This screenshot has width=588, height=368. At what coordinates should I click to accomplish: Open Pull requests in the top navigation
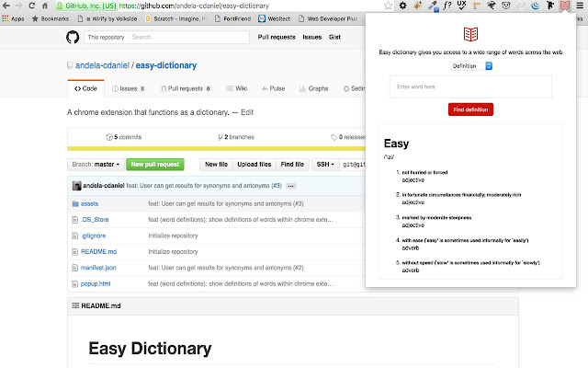(277, 37)
